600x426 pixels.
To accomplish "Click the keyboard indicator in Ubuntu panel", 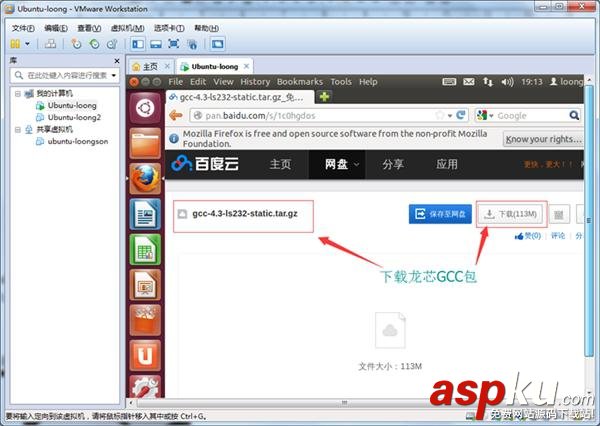I will tap(449, 82).
